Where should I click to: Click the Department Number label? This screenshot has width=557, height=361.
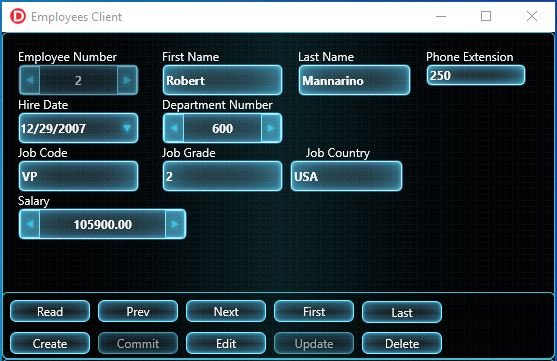tap(217, 105)
